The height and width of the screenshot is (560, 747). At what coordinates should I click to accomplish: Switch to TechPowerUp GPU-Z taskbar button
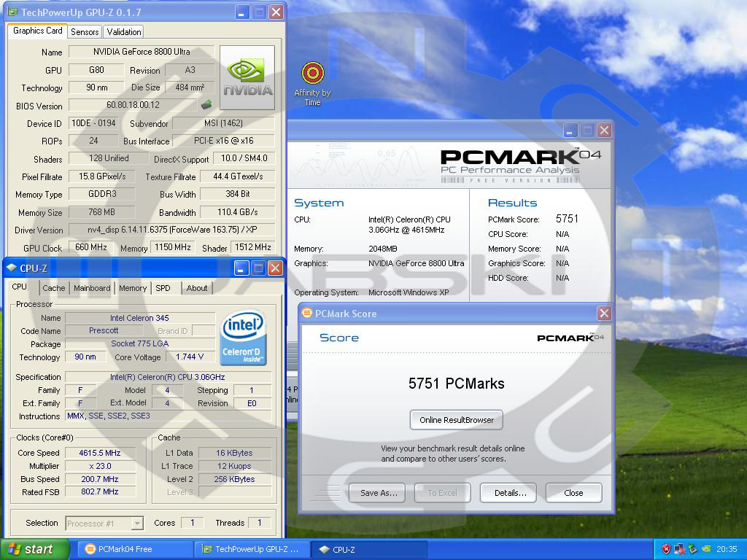click(x=252, y=549)
